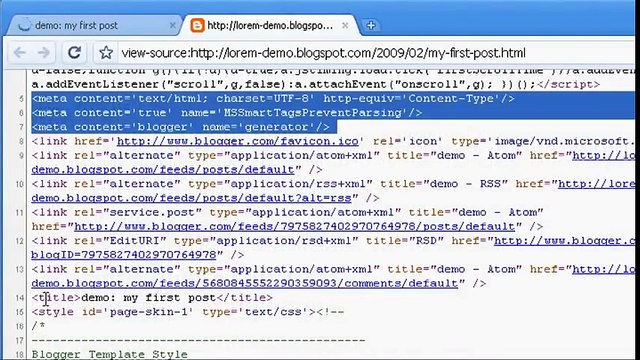This screenshot has width=640, height=360.
Task: Click the loading spinner on the demo tab
Action: coord(24,26)
